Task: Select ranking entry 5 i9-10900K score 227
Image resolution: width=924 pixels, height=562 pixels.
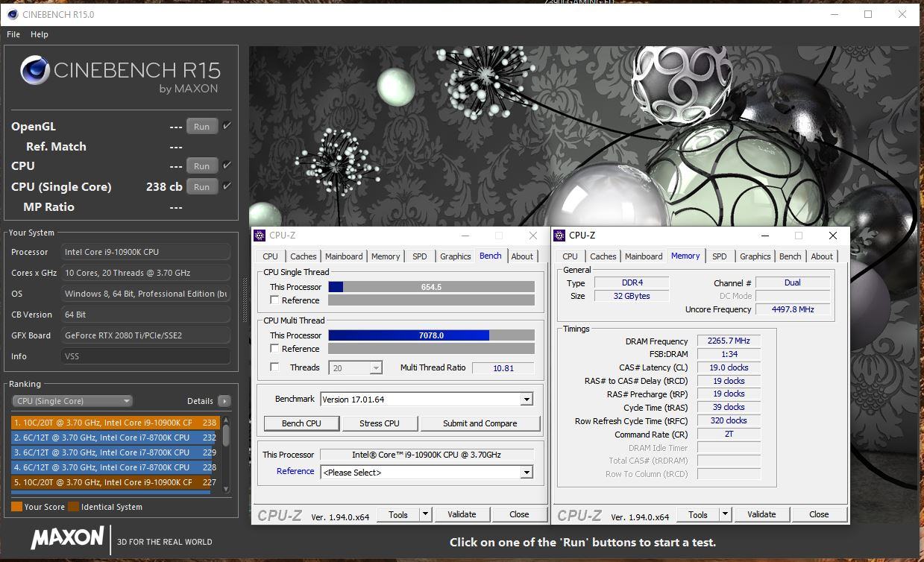Action: tap(116, 482)
